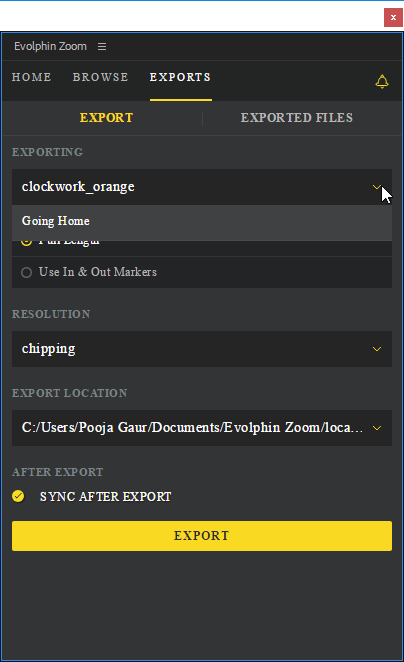Click the Sync After Export label text
Image resolution: width=404 pixels, height=662 pixels.
106,497
